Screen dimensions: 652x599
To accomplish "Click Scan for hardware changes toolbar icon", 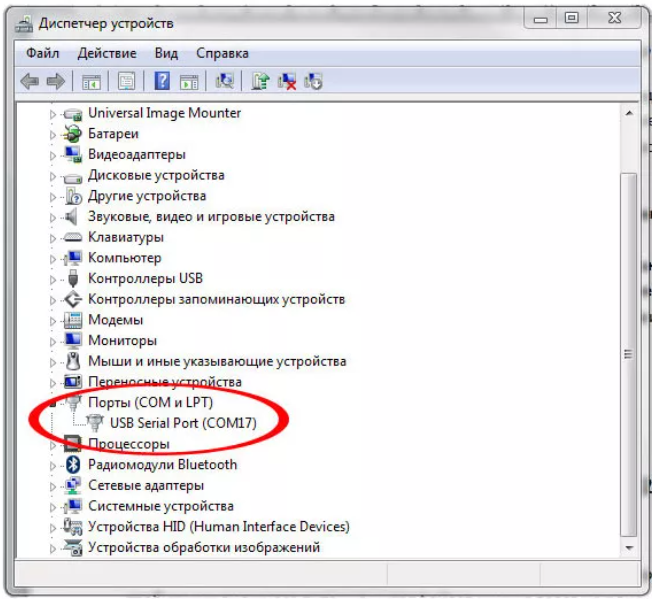I will tap(225, 81).
